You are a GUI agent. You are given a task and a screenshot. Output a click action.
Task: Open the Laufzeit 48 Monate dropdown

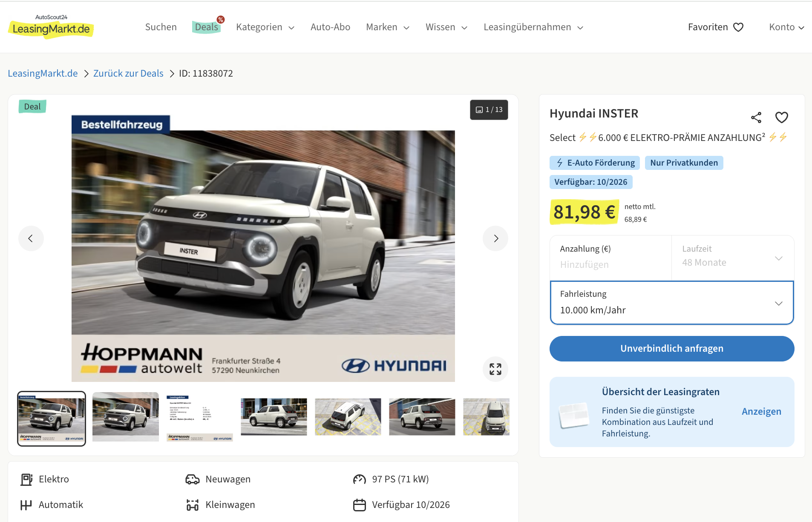point(732,258)
